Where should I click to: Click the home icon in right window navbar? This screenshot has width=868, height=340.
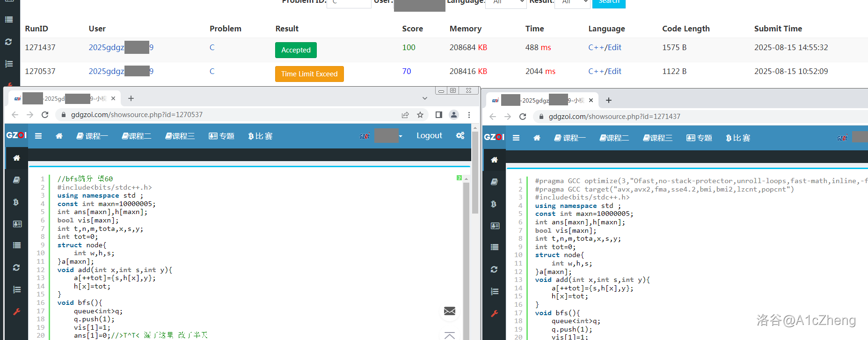537,138
